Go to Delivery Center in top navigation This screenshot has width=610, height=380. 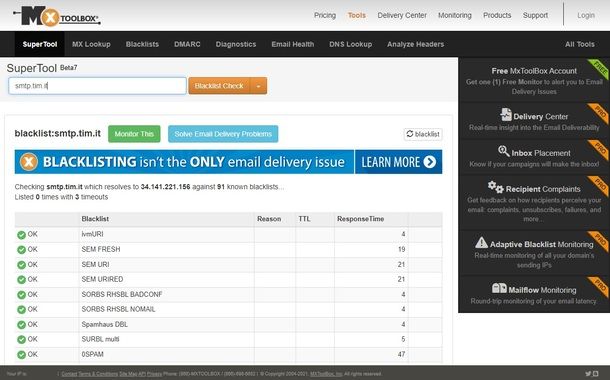pyautogui.click(x=402, y=15)
